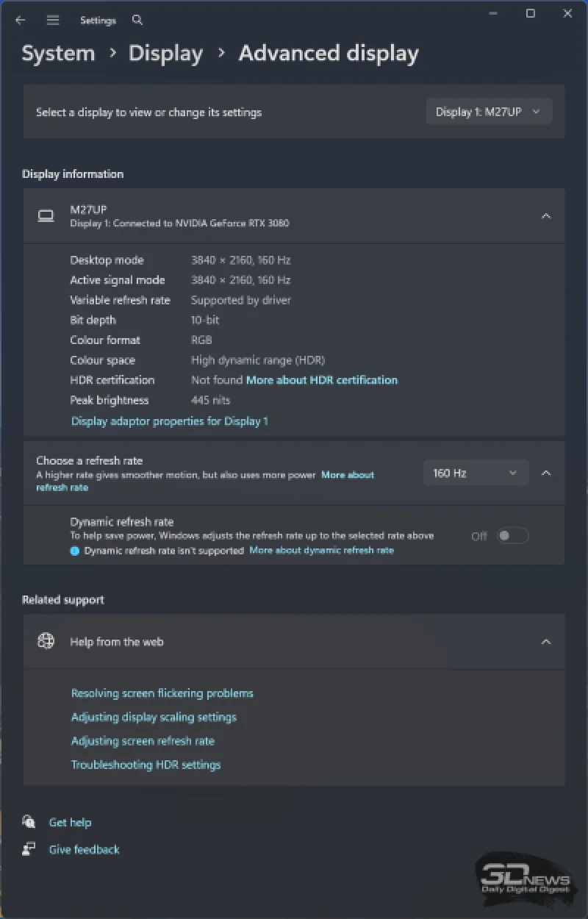Image resolution: width=588 pixels, height=919 pixels.
Task: Open More about HDR certification link
Action: 322,380
